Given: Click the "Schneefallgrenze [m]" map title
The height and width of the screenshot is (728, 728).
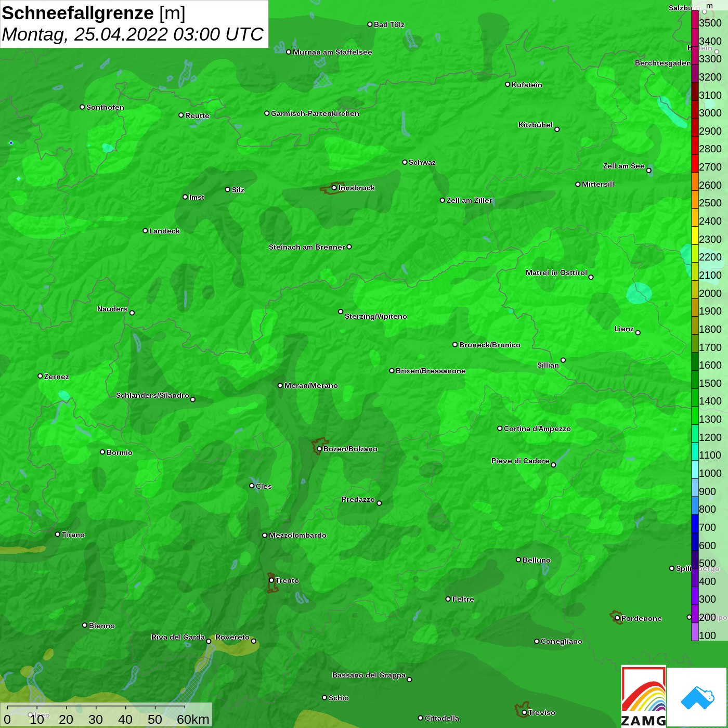Looking at the screenshot, I should click(x=94, y=13).
